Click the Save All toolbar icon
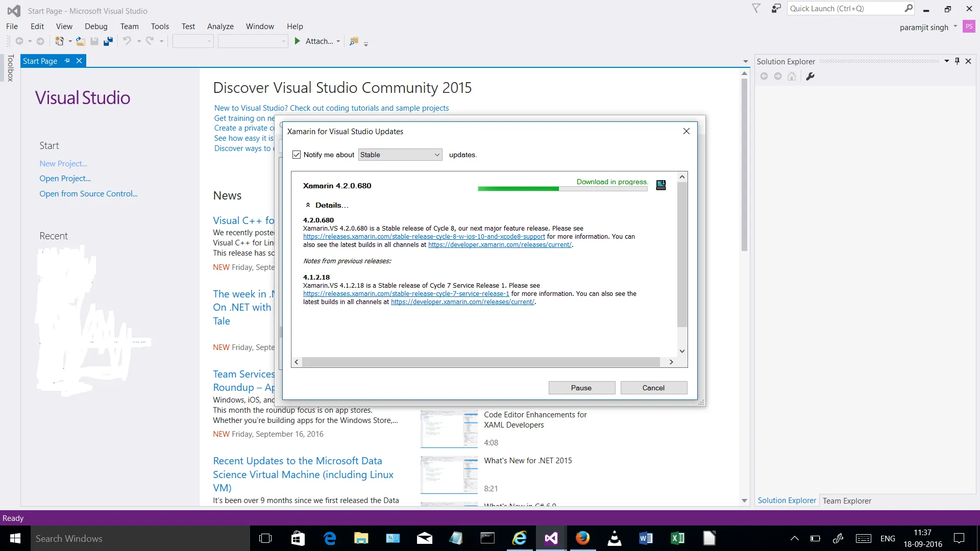980x551 pixels. pyautogui.click(x=108, y=41)
